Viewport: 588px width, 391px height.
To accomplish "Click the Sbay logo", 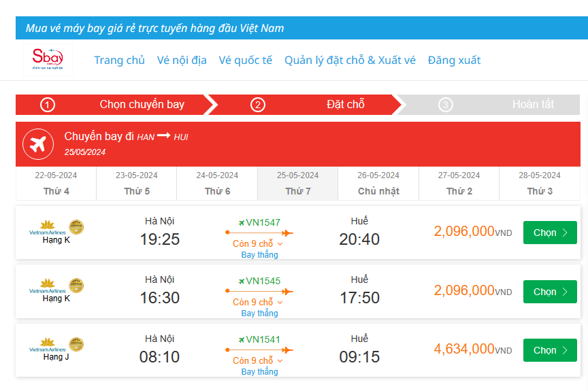I will pos(47,60).
